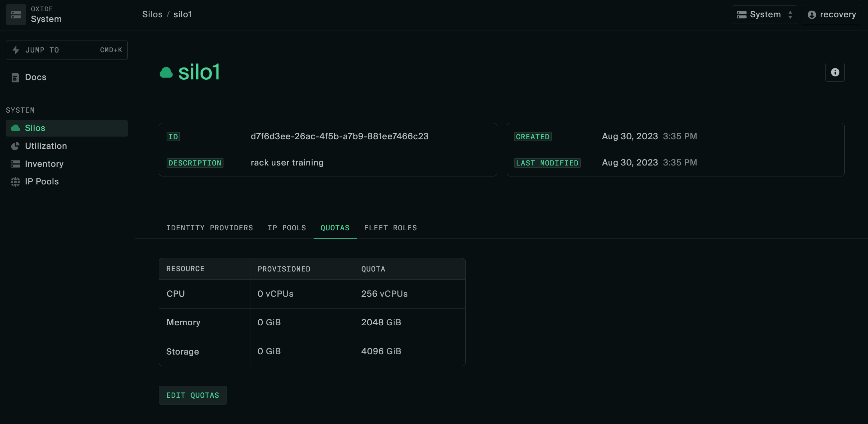Click the IP Pools globe icon

point(15,181)
